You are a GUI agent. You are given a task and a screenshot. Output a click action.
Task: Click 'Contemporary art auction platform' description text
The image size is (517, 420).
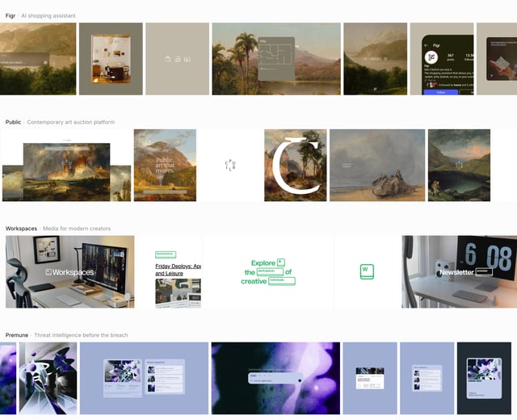click(71, 122)
